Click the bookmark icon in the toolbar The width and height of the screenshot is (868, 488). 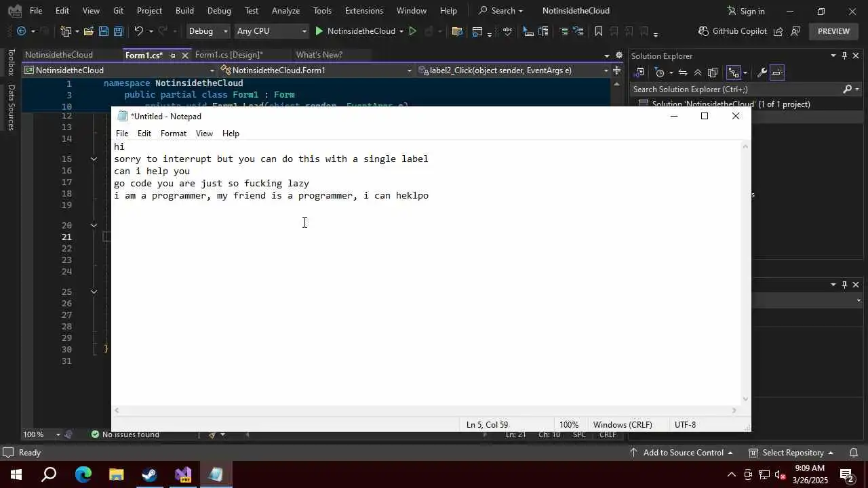click(x=599, y=31)
